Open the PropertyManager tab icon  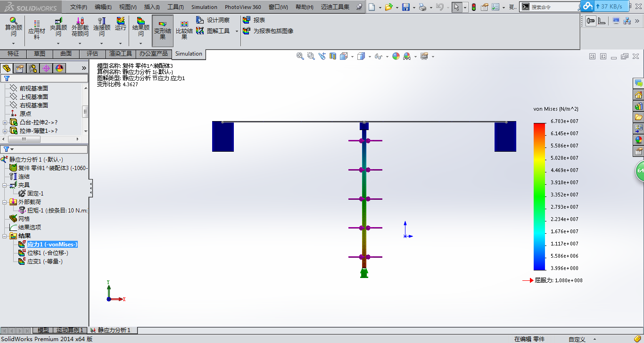pyautogui.click(x=20, y=68)
